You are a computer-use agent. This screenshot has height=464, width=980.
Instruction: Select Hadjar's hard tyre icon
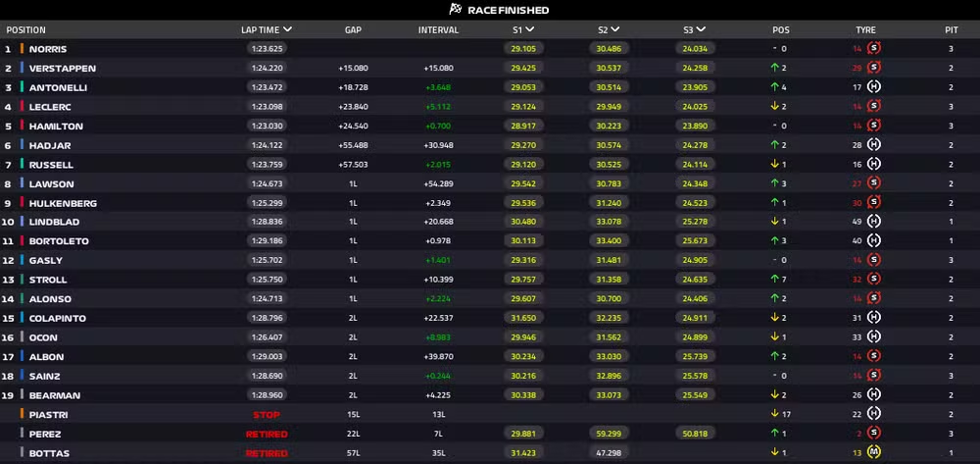pos(874,145)
